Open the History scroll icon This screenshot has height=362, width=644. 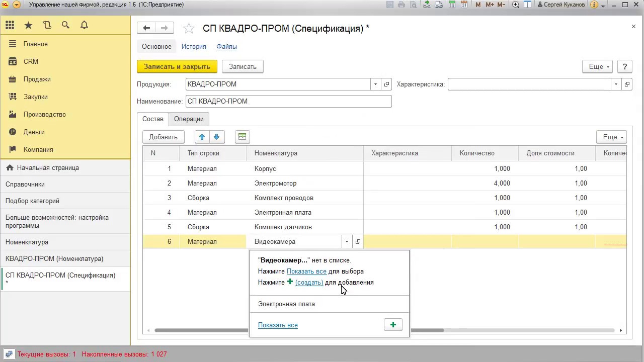pos(47,25)
